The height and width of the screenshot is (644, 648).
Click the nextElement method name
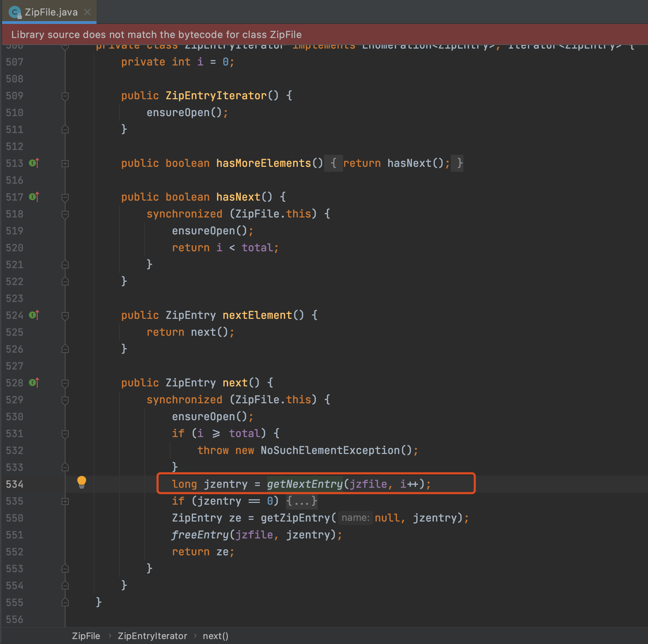257,315
